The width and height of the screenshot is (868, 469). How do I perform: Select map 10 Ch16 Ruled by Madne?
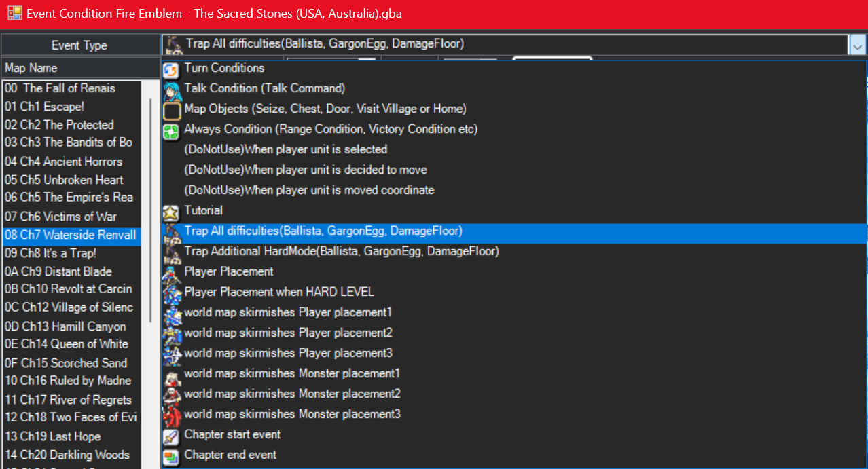coord(71,381)
